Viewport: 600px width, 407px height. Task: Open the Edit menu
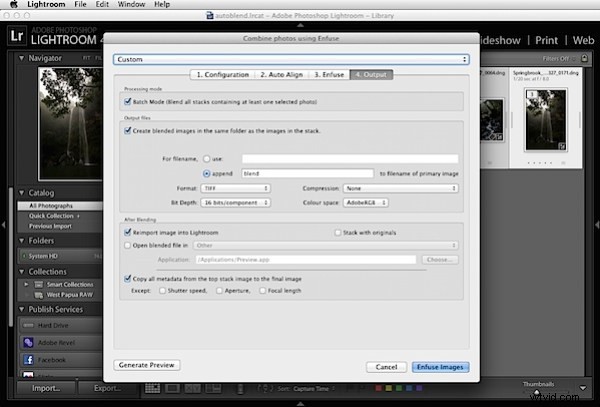pos(102,5)
